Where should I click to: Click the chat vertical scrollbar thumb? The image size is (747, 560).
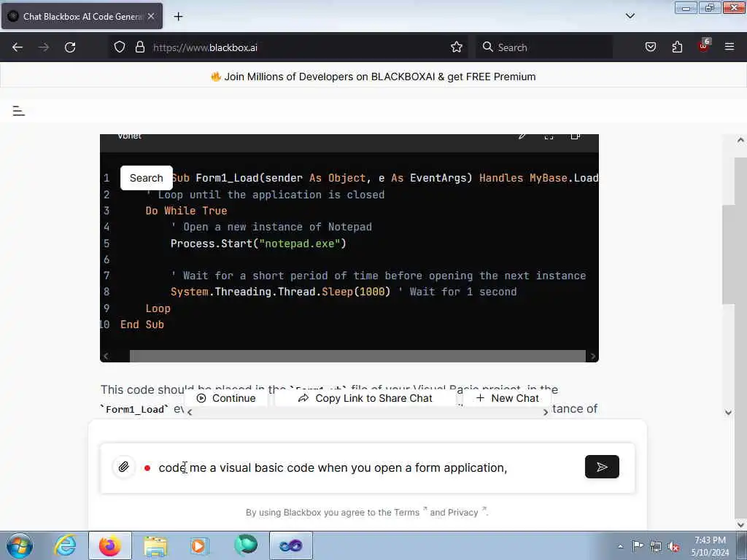pyautogui.click(x=728, y=254)
